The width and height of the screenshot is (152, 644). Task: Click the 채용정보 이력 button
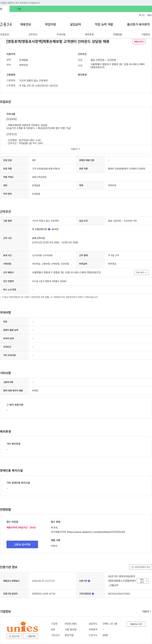pyautogui.click(x=136, y=624)
